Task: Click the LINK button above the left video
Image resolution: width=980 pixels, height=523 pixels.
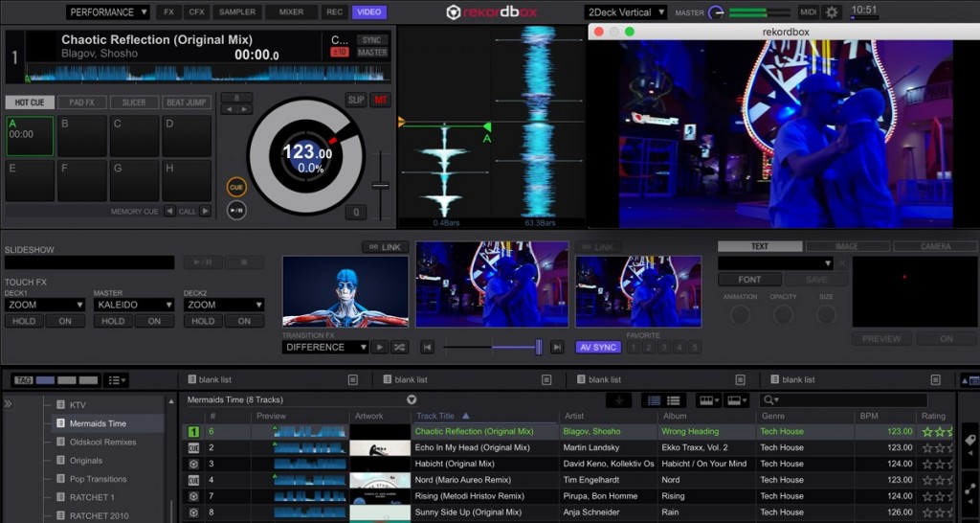Action: [385, 247]
